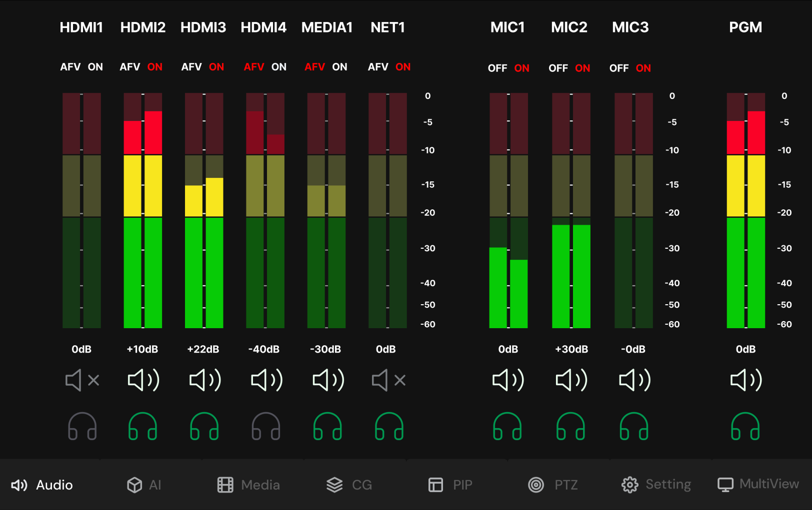
Task: Mute the HDMI2 channel speaker
Action: (x=143, y=380)
